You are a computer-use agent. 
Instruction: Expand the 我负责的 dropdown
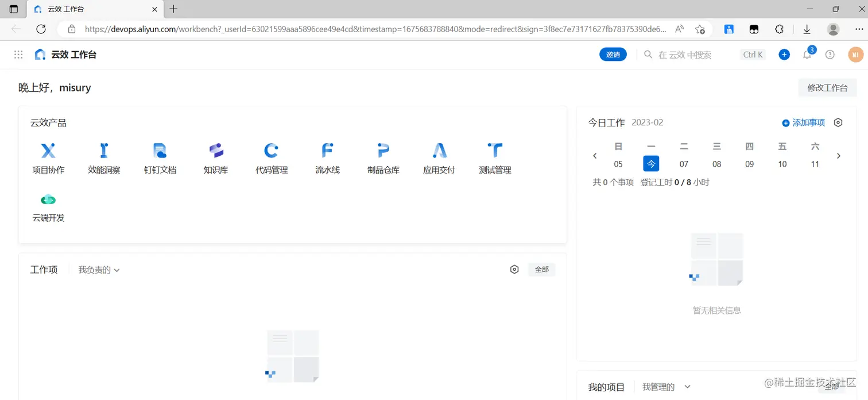99,270
